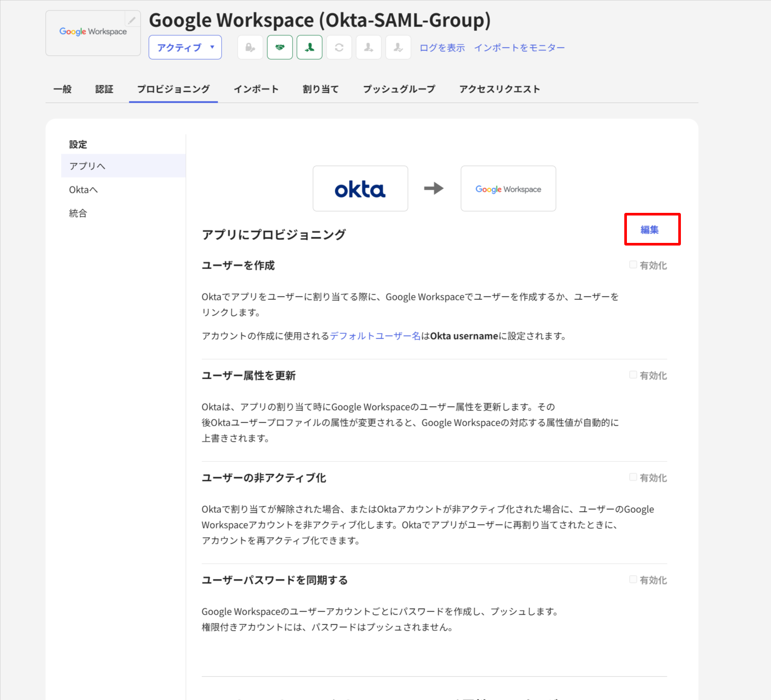This screenshot has height=700, width=771.
Task: Select Oktaへ in the settings sidebar
Action: coord(83,189)
